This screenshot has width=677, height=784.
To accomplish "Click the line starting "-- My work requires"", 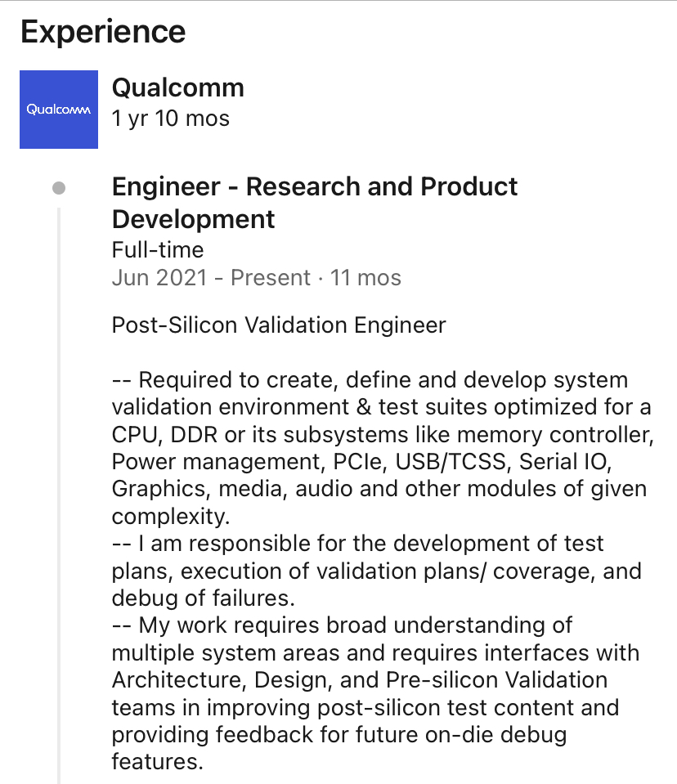I will (342, 625).
